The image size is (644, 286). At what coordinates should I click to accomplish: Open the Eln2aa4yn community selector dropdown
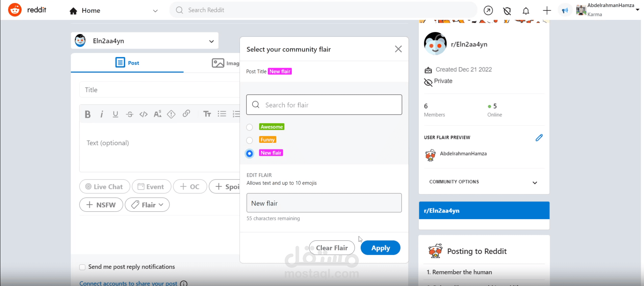pos(145,41)
